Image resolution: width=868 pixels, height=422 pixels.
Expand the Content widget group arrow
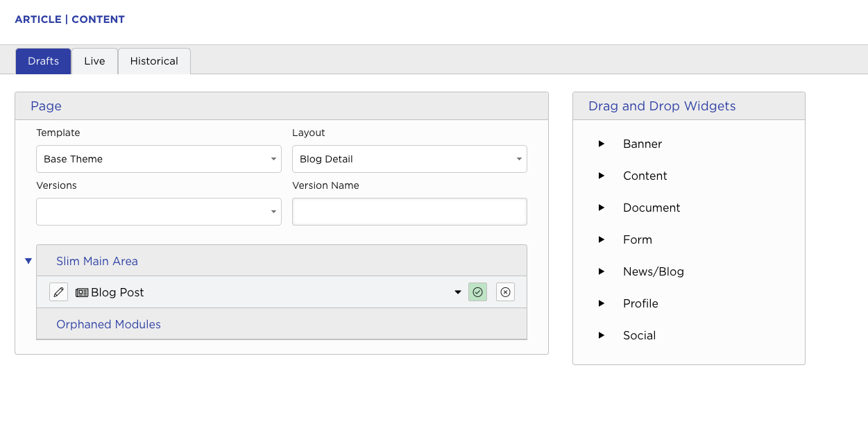click(x=602, y=176)
